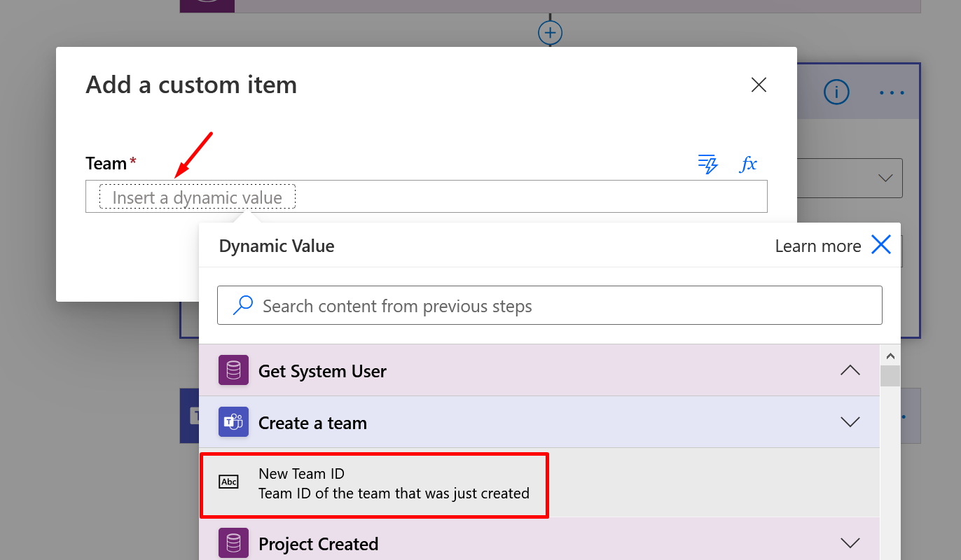The width and height of the screenshot is (961, 560).
Task: Click the magnifier icon in the search box
Action: tap(242, 305)
